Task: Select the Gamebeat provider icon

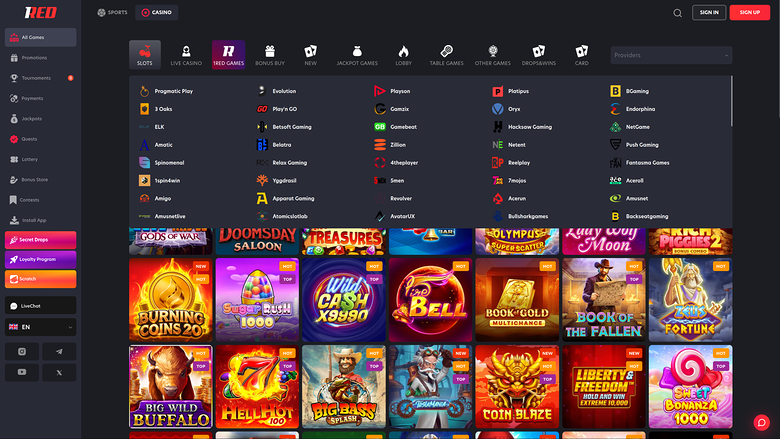Action: 380,127
